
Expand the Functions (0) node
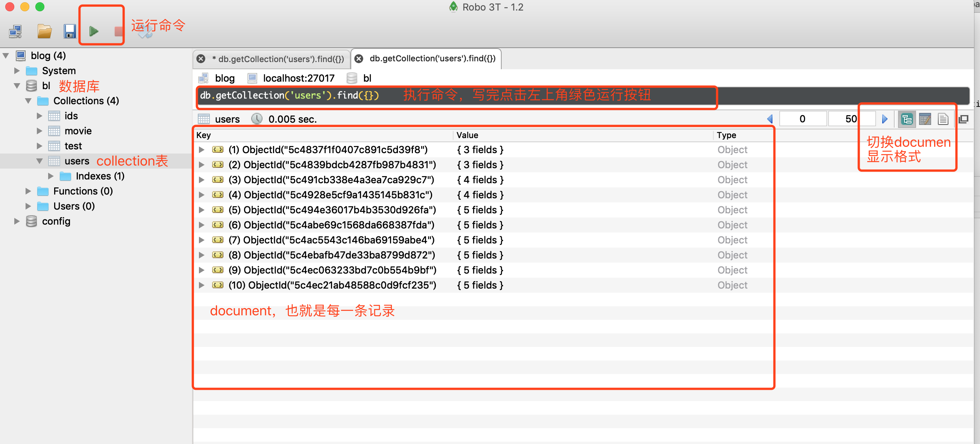pos(28,191)
